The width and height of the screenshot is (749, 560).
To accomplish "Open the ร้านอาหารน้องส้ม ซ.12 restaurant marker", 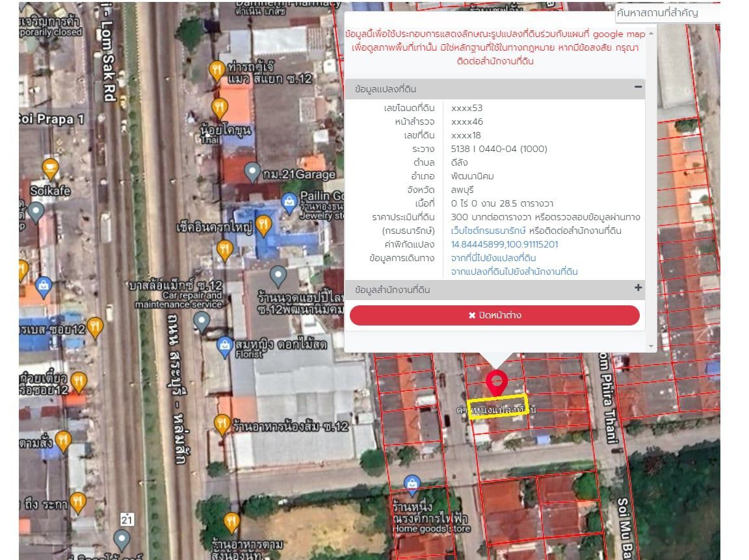I will pyautogui.click(x=222, y=425).
